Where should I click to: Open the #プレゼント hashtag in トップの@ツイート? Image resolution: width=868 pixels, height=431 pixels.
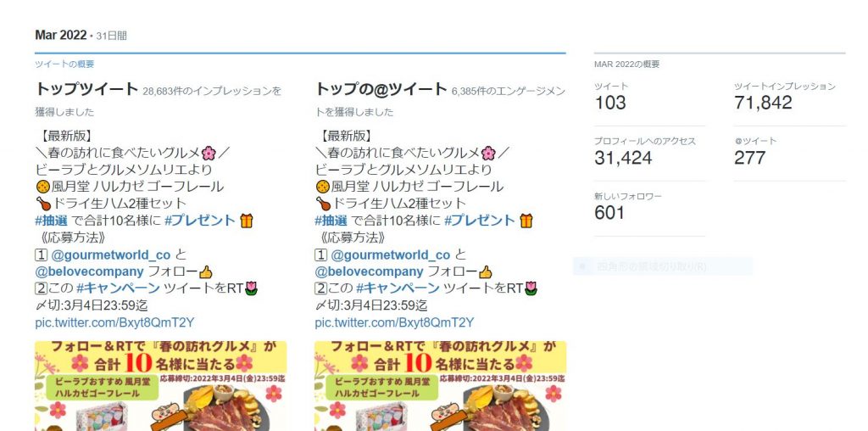tap(480, 221)
